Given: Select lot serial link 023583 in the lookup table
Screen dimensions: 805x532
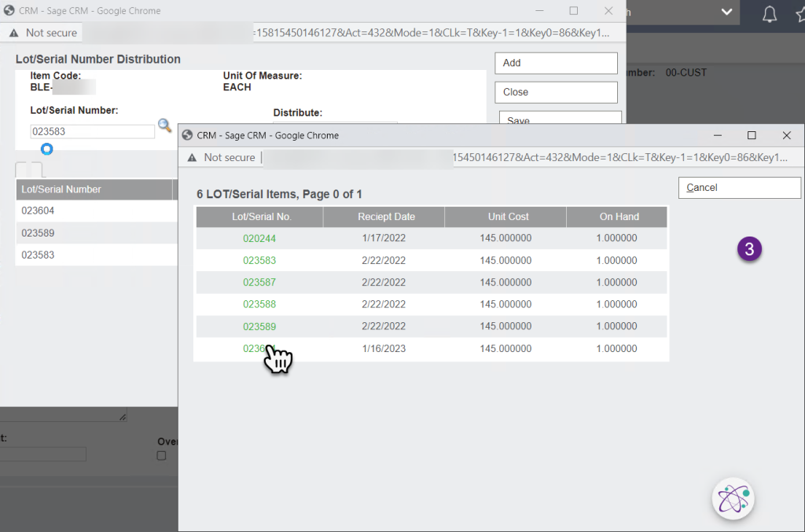Looking at the screenshot, I should point(259,261).
